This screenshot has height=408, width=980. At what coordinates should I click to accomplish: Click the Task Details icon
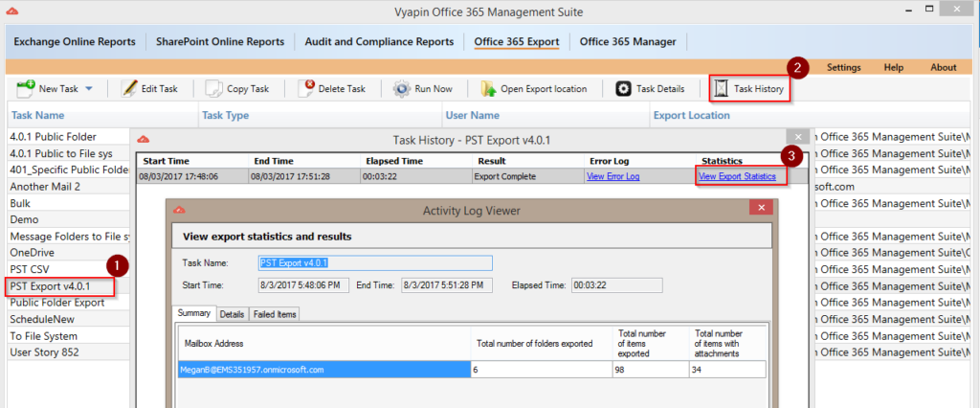[623, 89]
